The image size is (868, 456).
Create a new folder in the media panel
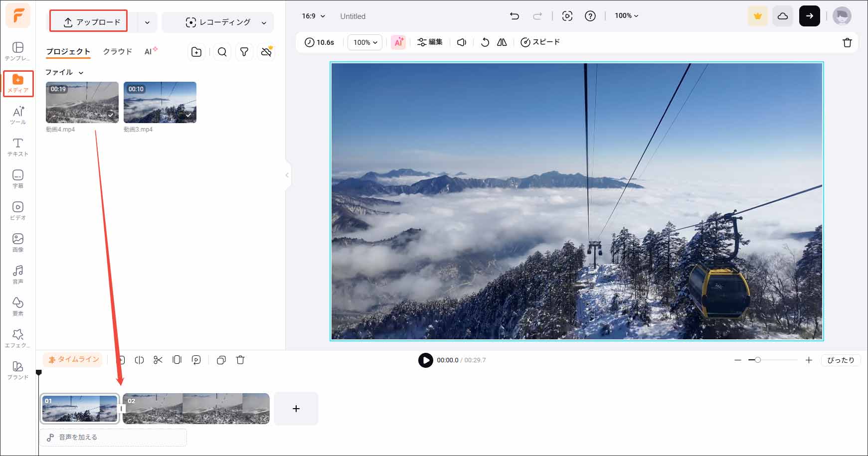click(x=196, y=52)
